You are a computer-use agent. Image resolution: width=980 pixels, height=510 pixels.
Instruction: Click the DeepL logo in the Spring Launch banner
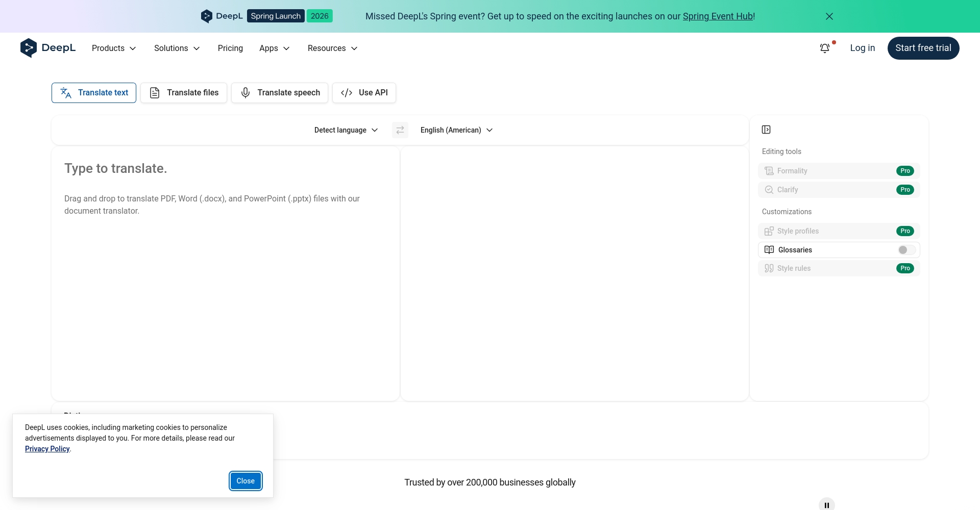[x=222, y=16]
